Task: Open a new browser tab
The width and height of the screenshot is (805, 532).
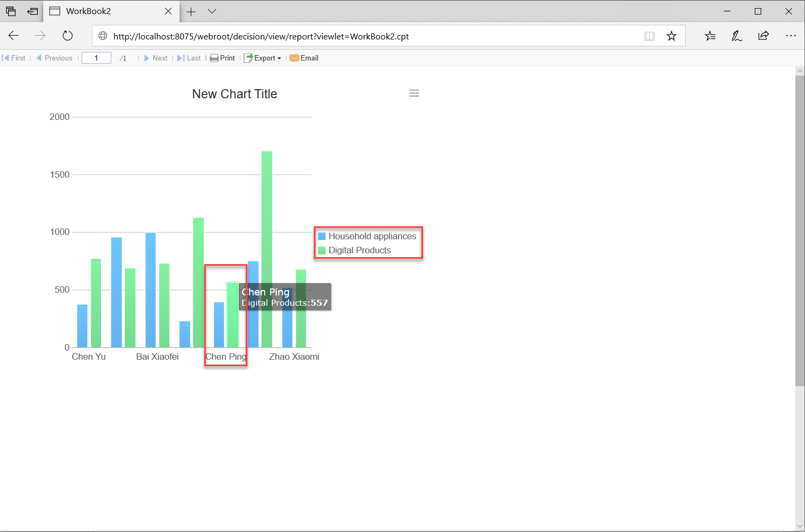Action: 191,11
